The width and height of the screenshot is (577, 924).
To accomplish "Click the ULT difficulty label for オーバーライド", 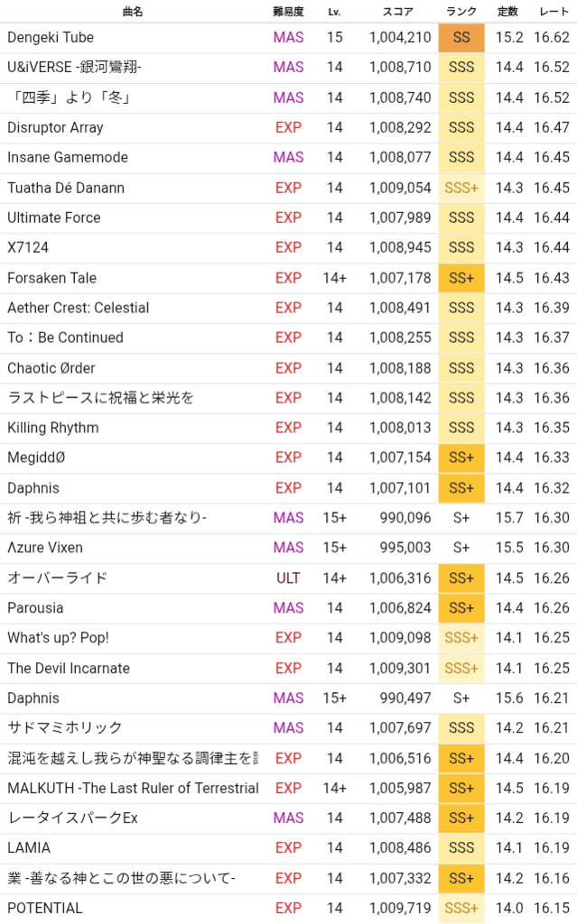I will coord(288,577).
